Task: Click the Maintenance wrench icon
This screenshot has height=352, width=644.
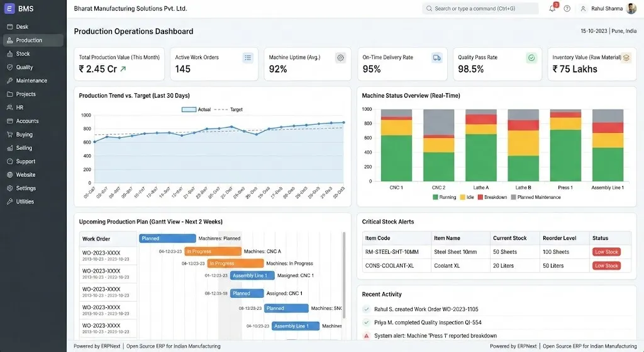Action: pos(10,81)
